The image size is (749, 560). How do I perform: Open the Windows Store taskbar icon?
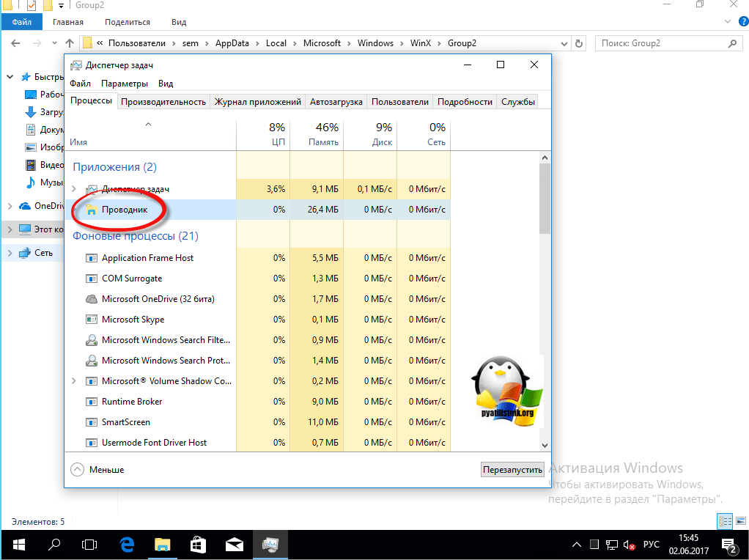[x=199, y=545]
